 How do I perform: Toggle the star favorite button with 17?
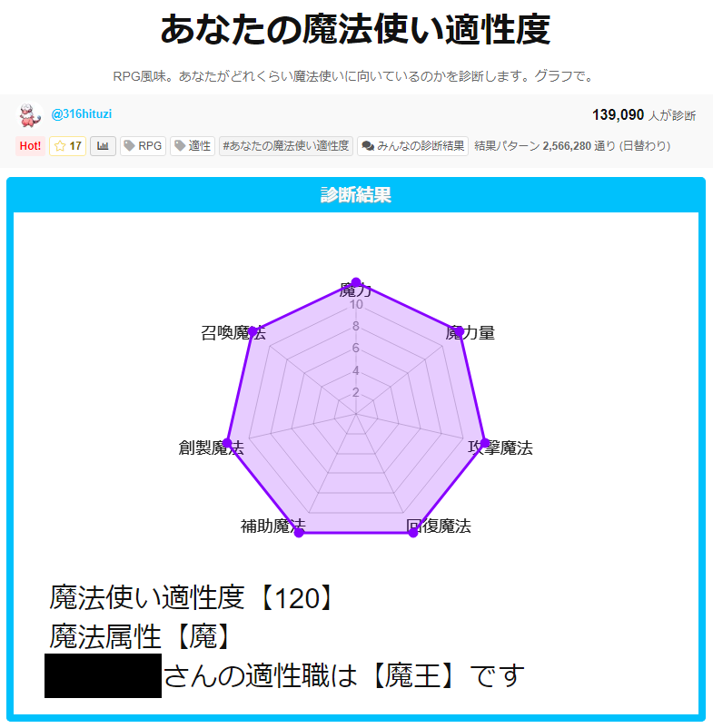tap(68, 145)
